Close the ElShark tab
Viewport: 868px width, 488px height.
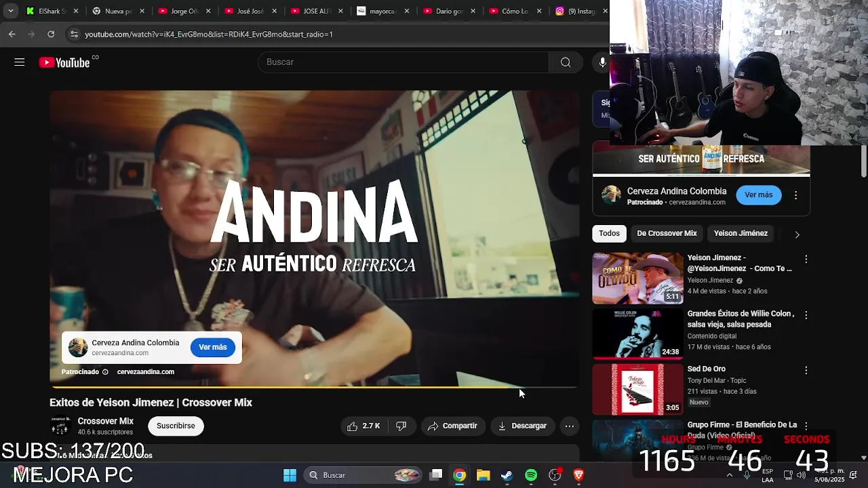pyautogui.click(x=76, y=11)
